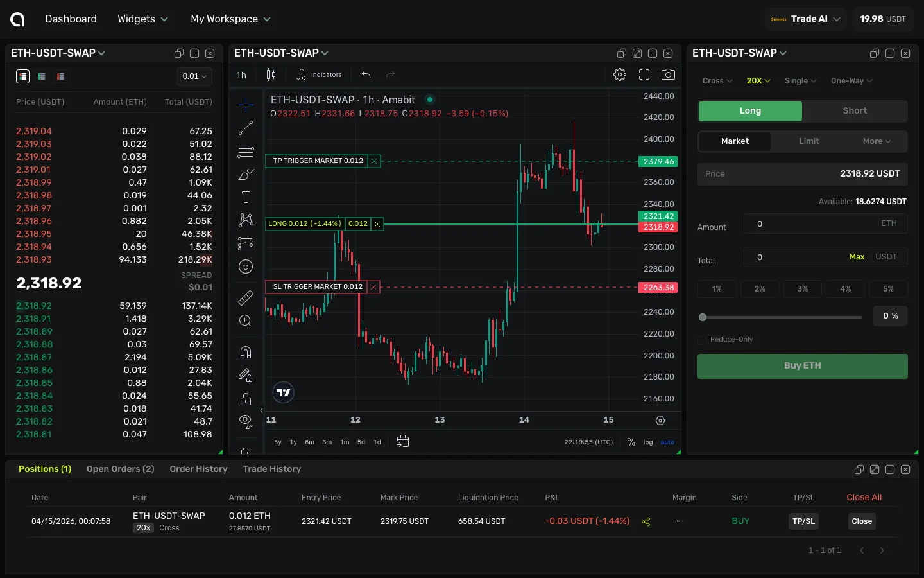Click the Close All link for positions
Screen dimensions: 924x578
pyautogui.click(x=863, y=497)
